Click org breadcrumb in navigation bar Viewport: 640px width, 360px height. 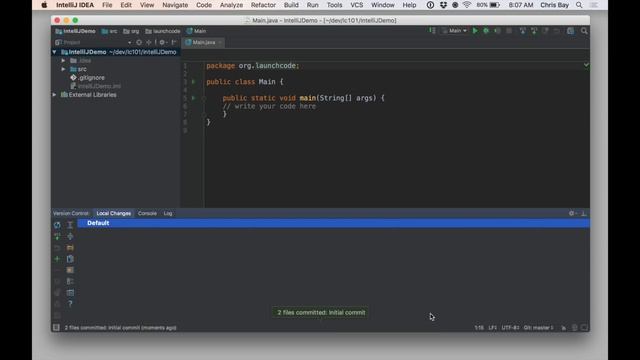tap(131, 31)
